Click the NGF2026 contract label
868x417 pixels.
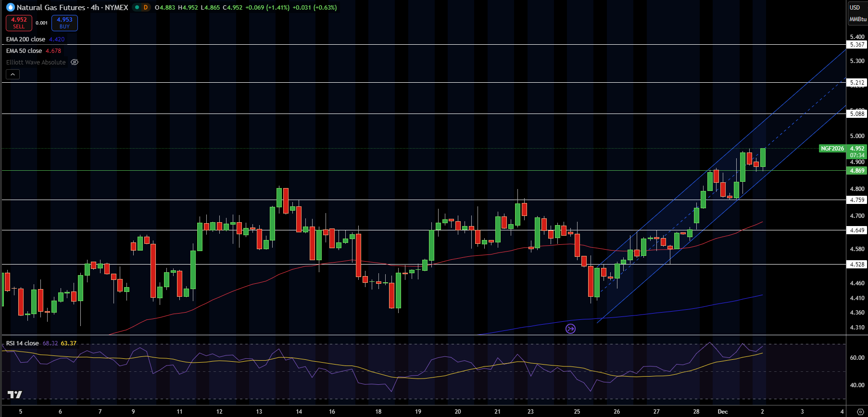click(832, 149)
